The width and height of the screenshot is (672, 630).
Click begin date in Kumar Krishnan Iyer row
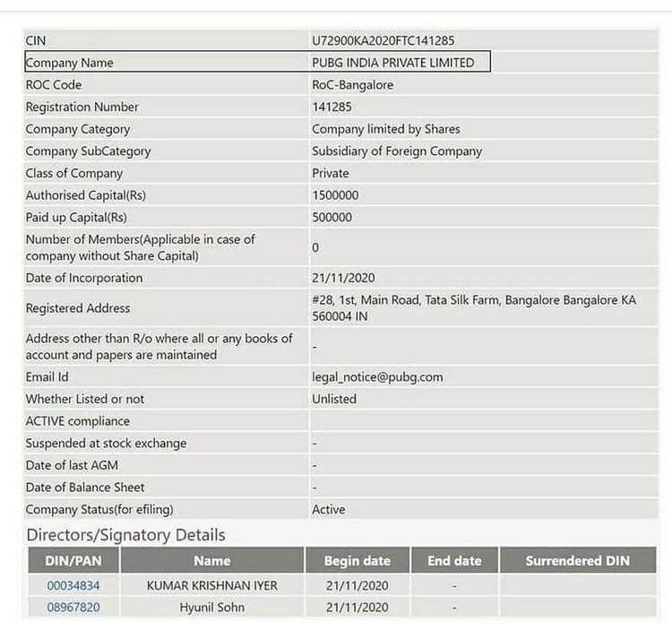coord(357,585)
